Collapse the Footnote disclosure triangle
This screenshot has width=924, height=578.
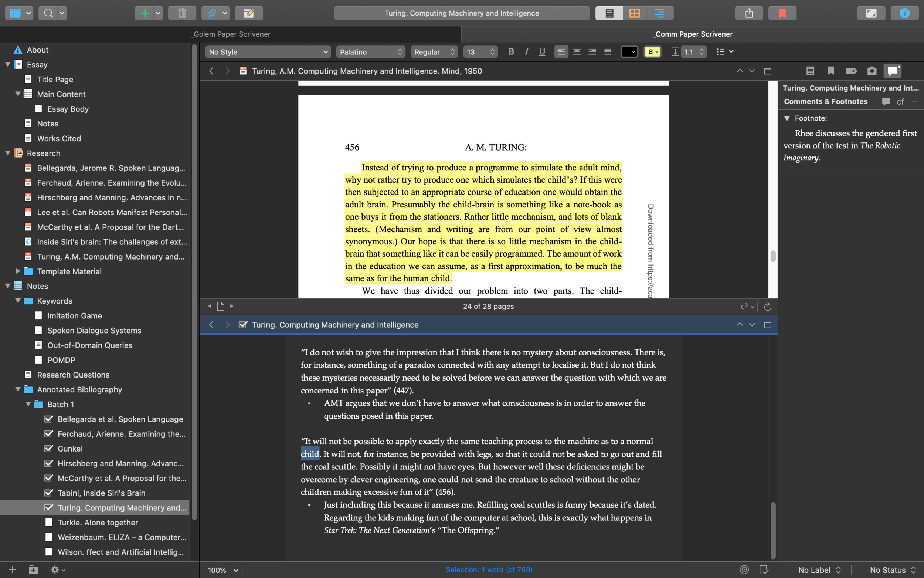[787, 118]
